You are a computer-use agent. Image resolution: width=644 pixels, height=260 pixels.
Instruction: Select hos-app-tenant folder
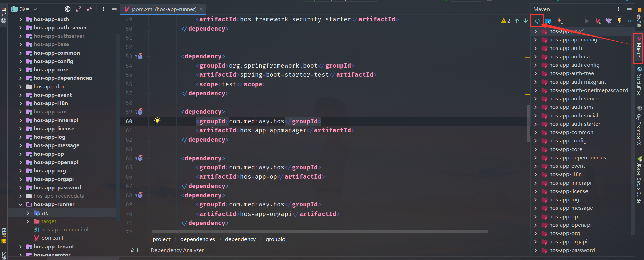[54, 247]
